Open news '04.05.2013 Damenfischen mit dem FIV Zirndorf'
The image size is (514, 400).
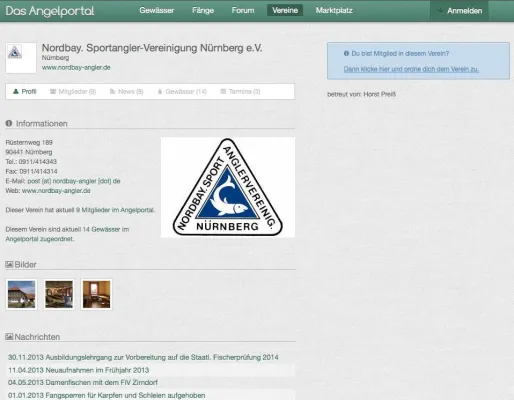tap(83, 382)
